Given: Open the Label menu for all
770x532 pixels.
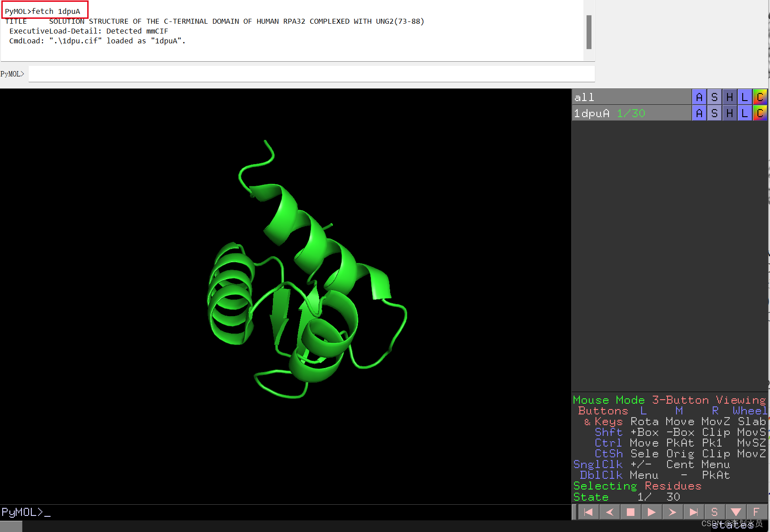Looking at the screenshot, I should pyautogui.click(x=745, y=97).
